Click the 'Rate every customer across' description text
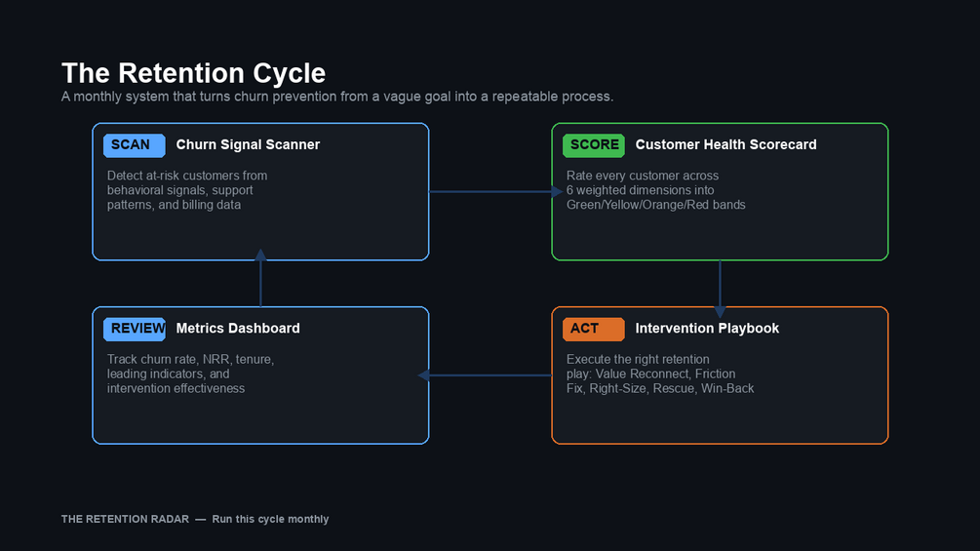The width and height of the screenshot is (980, 551). click(655, 190)
